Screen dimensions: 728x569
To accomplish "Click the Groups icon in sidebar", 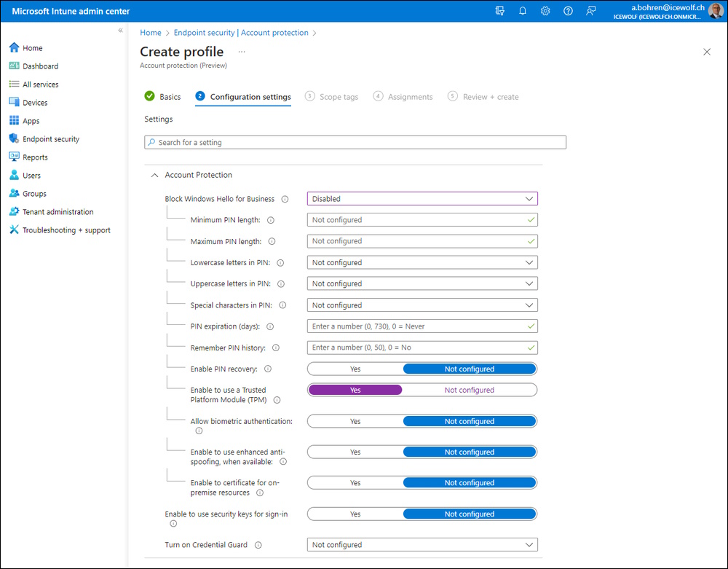I will point(15,193).
